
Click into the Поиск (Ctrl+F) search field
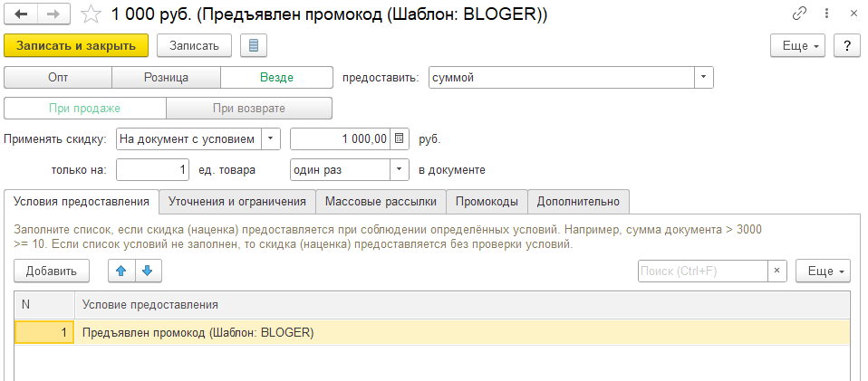pos(702,271)
